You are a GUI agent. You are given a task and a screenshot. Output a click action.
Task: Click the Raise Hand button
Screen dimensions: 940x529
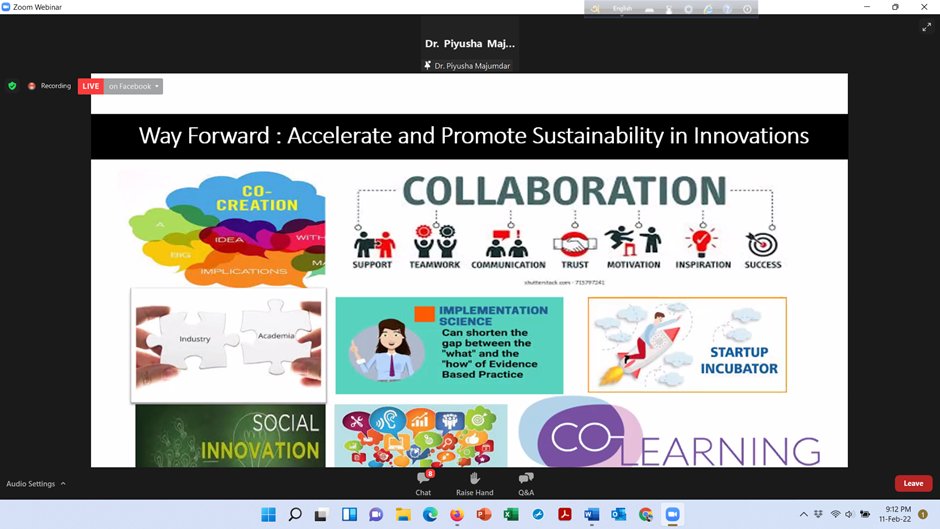(x=474, y=483)
